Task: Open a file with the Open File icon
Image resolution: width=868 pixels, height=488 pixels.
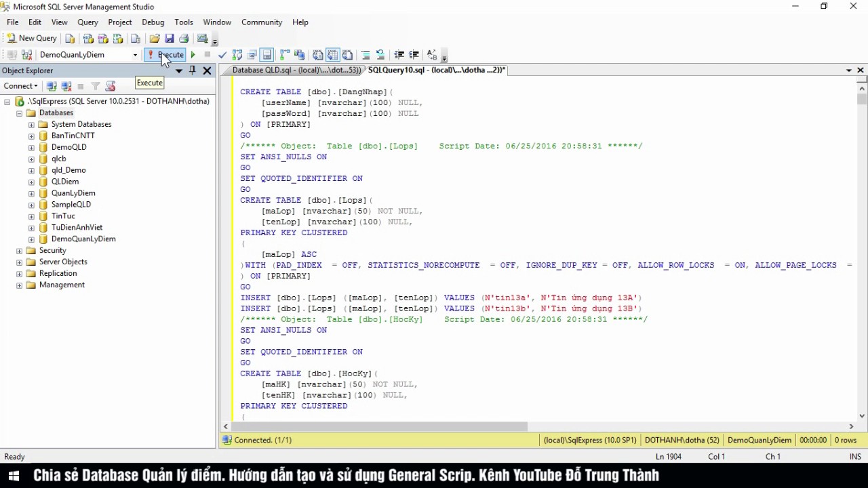Action: click(155, 39)
